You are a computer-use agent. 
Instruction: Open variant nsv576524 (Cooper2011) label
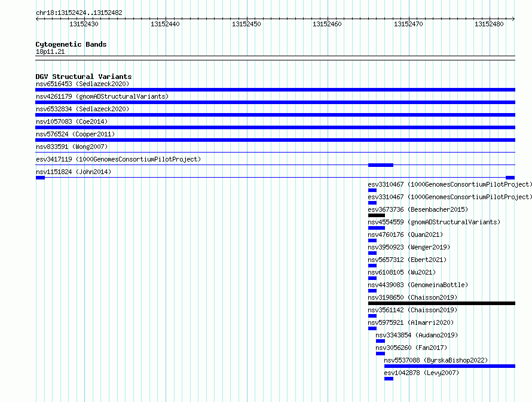tap(75, 134)
